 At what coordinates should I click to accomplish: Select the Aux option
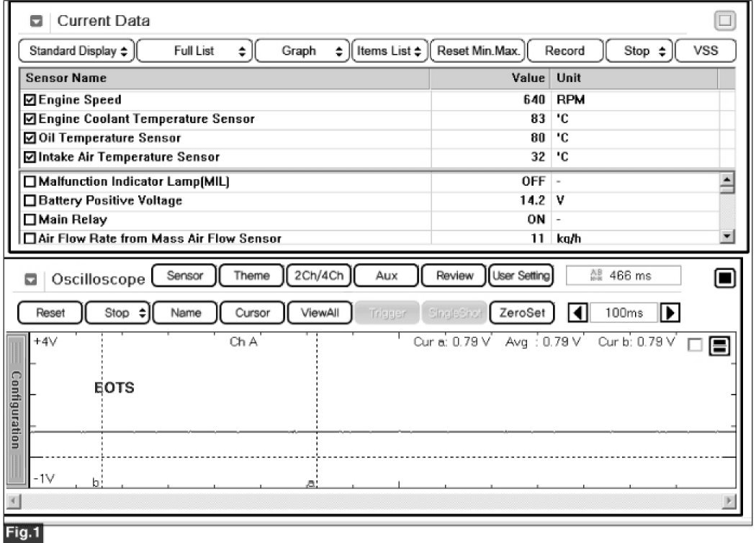(x=386, y=275)
